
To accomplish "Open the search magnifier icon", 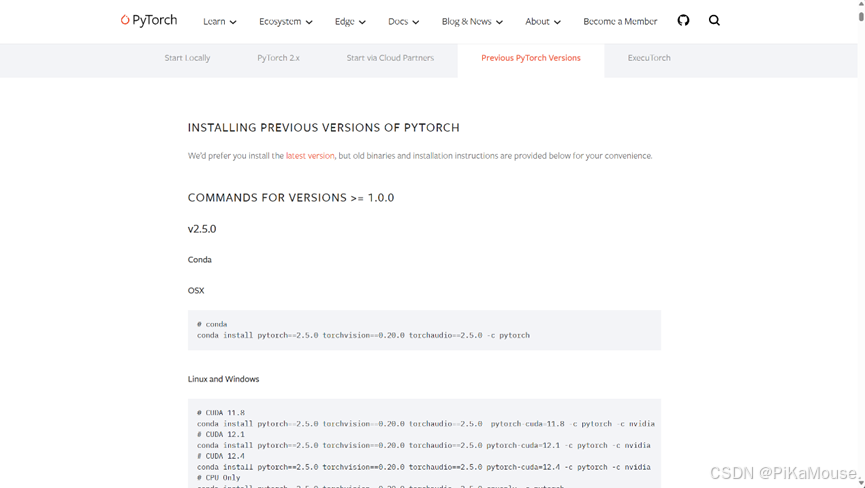I will point(714,20).
